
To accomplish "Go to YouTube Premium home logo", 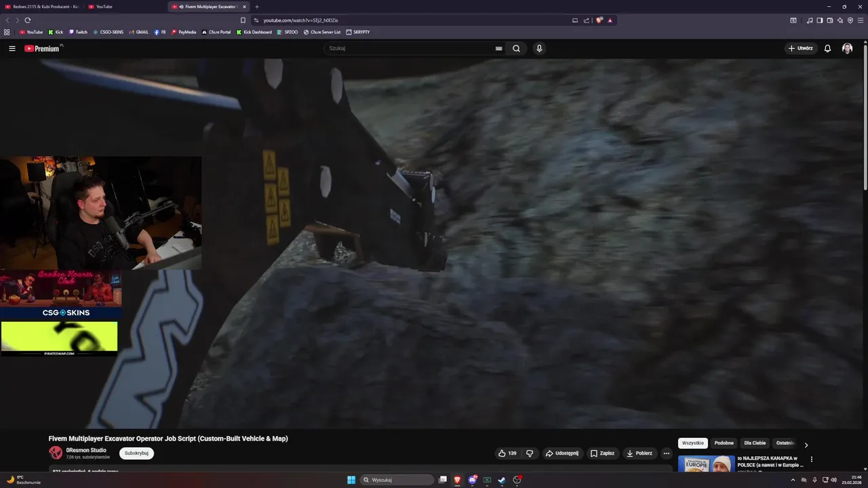I will (x=42, y=48).
